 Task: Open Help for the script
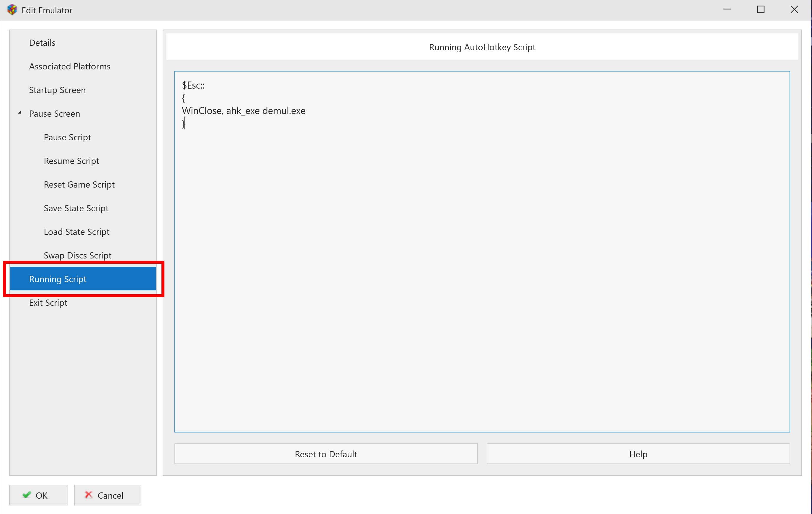point(638,454)
